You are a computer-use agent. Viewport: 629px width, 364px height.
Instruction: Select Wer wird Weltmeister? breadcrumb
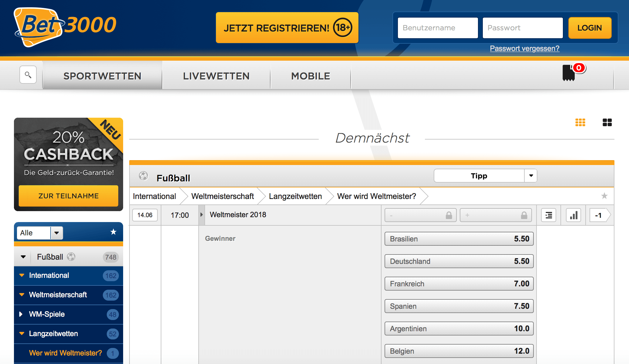tap(377, 196)
